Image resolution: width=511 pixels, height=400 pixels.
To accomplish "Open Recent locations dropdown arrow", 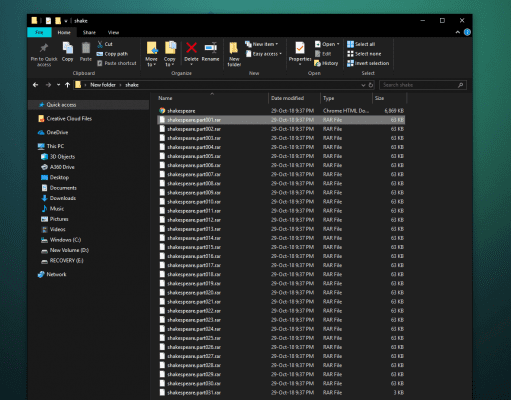I will pyautogui.click(x=58, y=85).
